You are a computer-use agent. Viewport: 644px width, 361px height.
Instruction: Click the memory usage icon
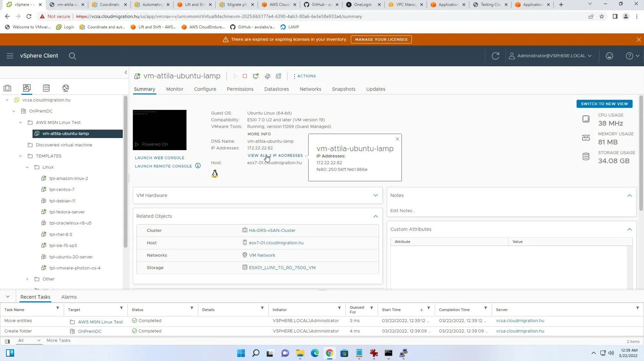point(585,138)
